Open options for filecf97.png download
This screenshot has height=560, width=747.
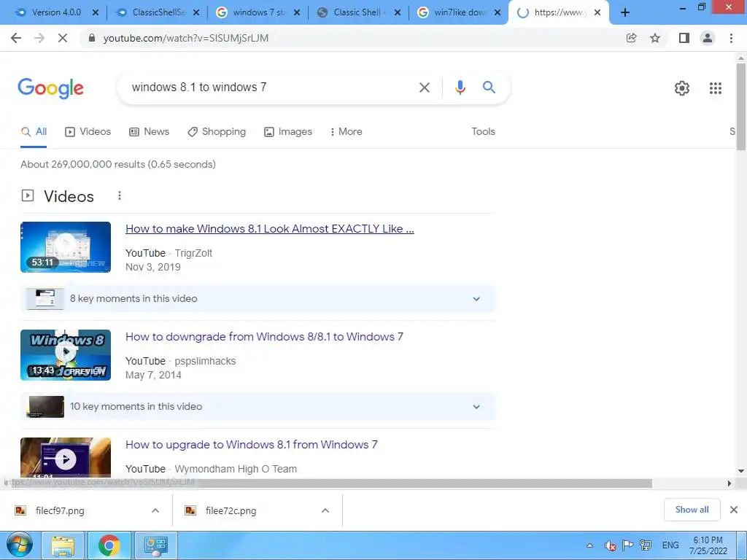pyautogui.click(x=155, y=510)
